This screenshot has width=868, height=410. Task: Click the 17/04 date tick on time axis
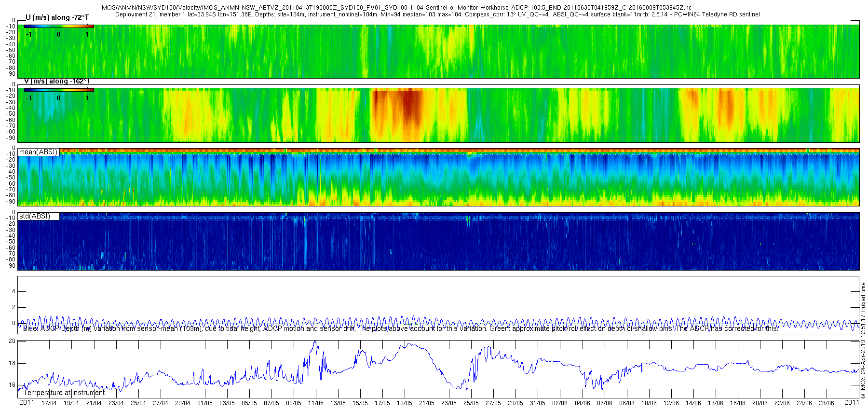[x=49, y=403]
